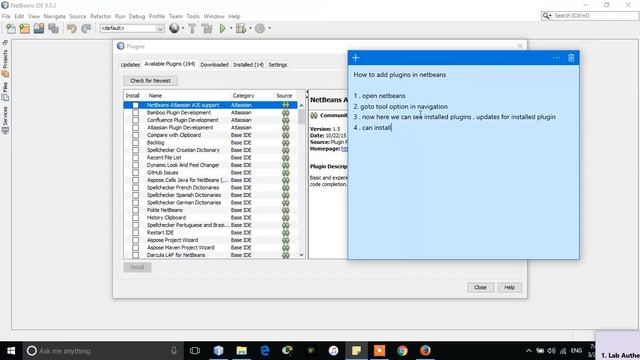Click the plugin list scroll down arrow
Viewport: 640px width, 360px height.
(302, 255)
